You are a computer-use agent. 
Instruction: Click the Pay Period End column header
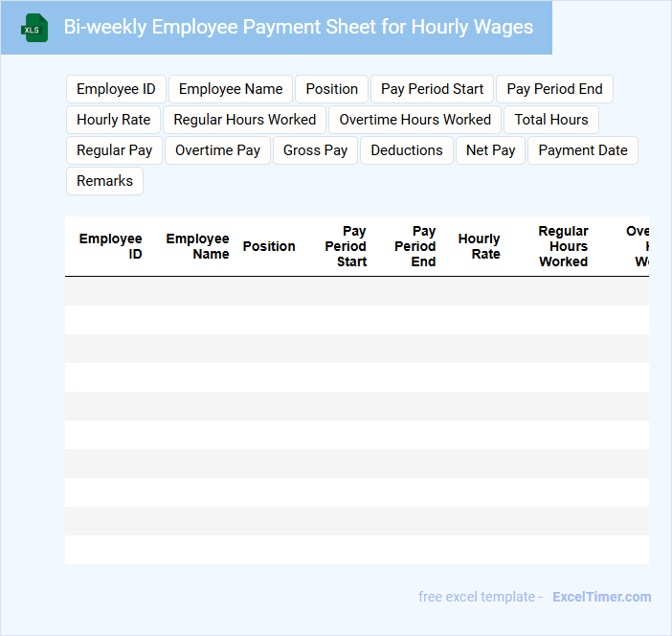[x=414, y=246]
